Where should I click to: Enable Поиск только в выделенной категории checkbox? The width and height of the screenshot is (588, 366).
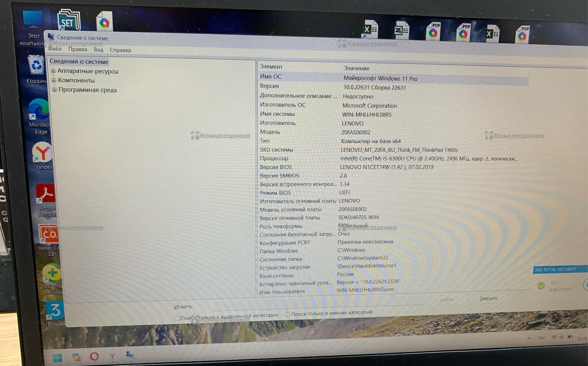pos(177,318)
